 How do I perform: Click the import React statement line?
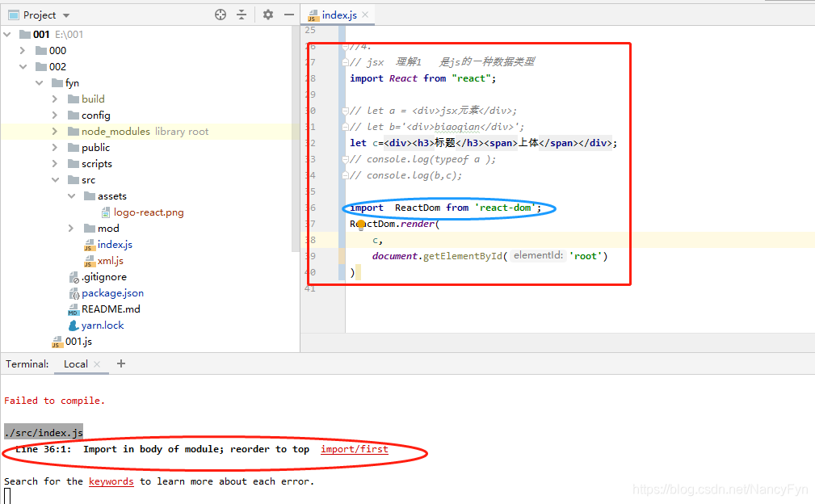coord(423,78)
